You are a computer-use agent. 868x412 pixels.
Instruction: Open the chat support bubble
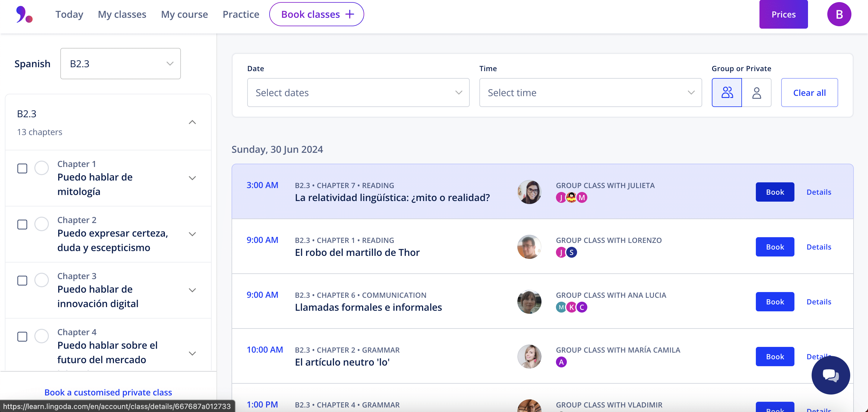(830, 375)
